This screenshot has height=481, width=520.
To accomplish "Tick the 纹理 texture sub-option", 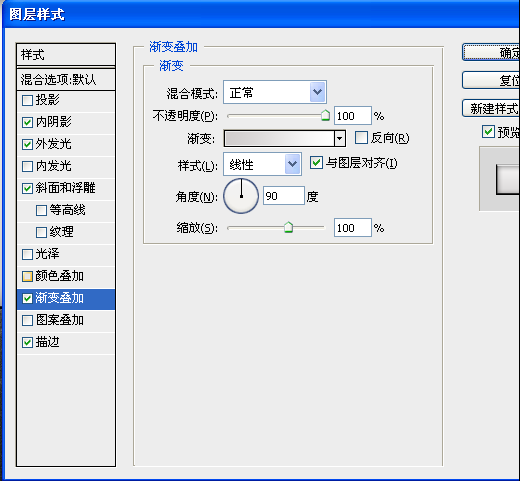I will 41,232.
